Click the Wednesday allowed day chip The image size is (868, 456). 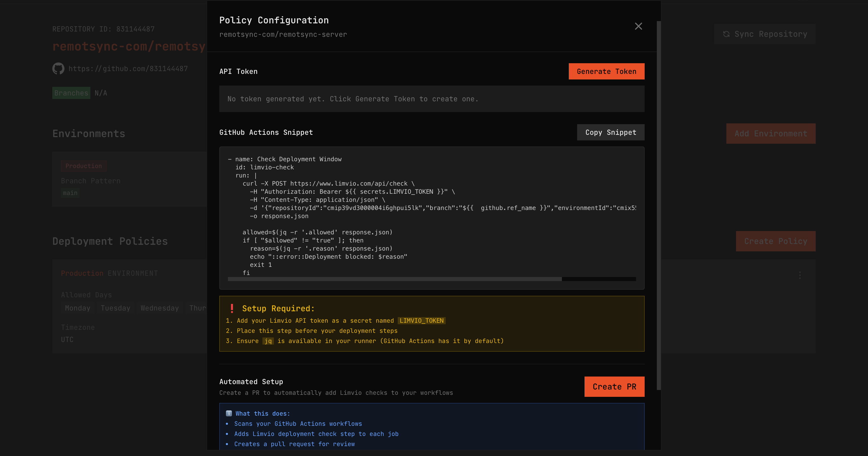(159, 308)
